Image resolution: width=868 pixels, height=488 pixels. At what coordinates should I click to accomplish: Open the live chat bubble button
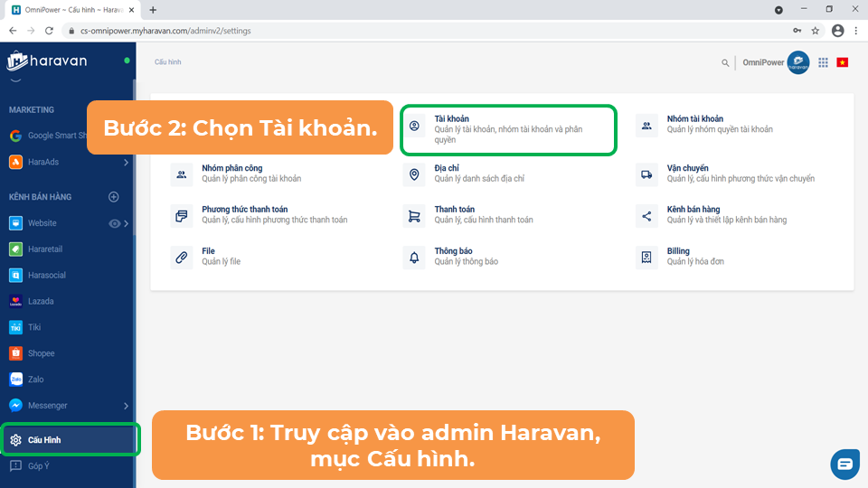coord(844,464)
